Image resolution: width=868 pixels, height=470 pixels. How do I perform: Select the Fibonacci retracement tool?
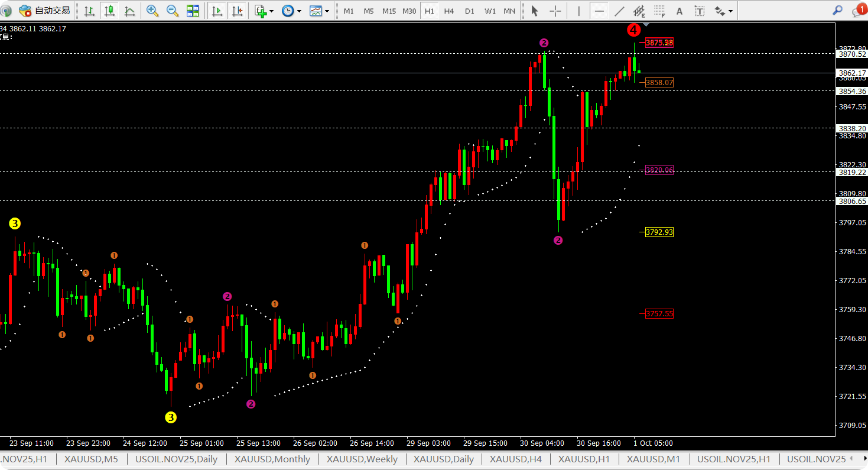click(x=659, y=11)
